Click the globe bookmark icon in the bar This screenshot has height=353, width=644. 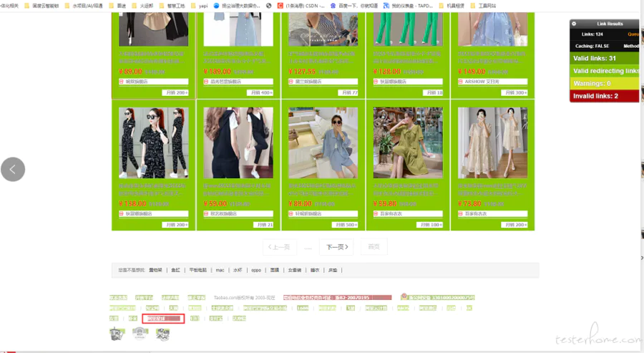269,6
